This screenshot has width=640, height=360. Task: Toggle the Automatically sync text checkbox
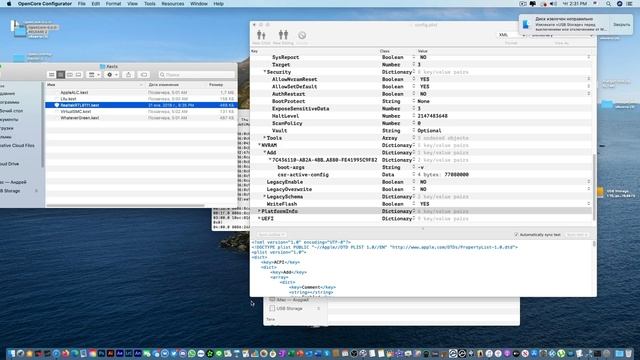[516, 235]
